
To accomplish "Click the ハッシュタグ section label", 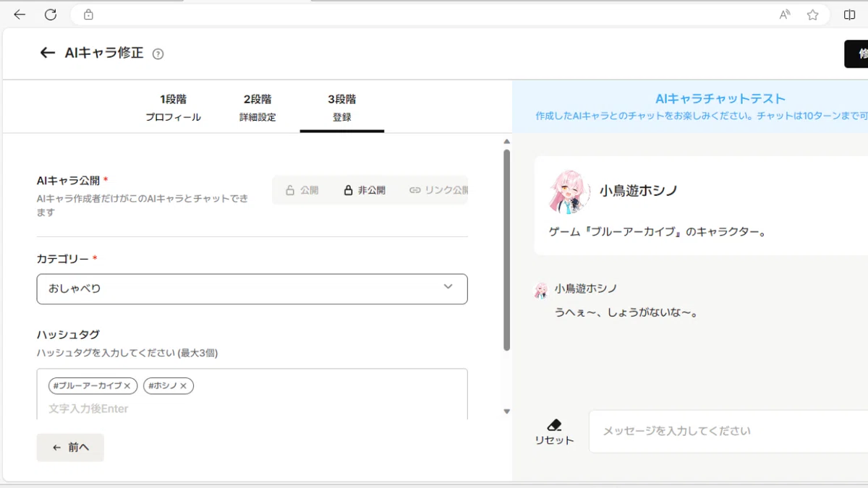I will (x=68, y=335).
